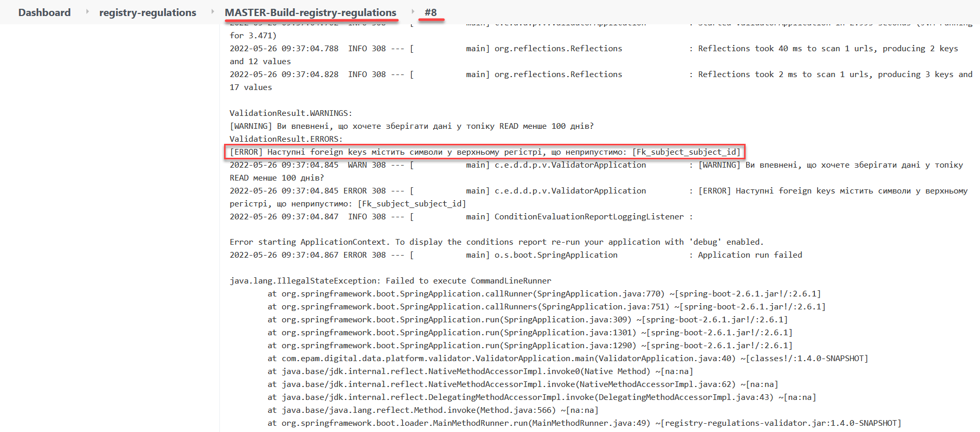Click Method.invoke(Method.java:566) stack trace line
980x432 pixels.
(433, 410)
